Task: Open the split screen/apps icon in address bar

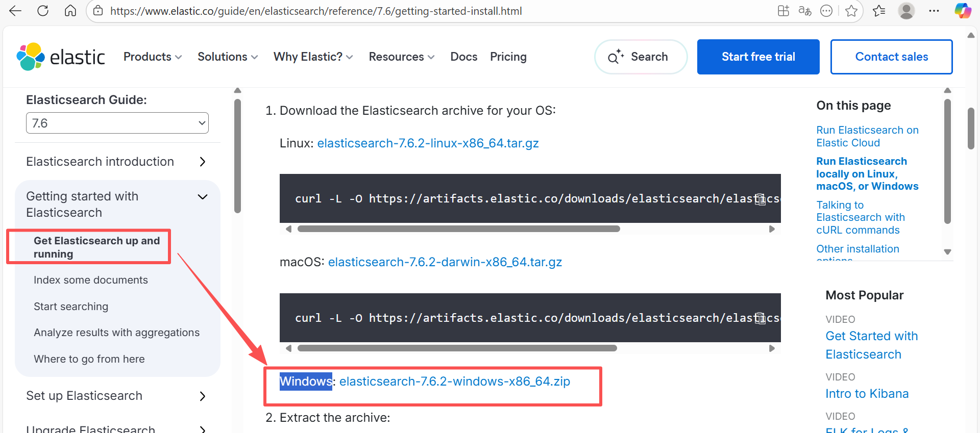Action: click(x=783, y=11)
